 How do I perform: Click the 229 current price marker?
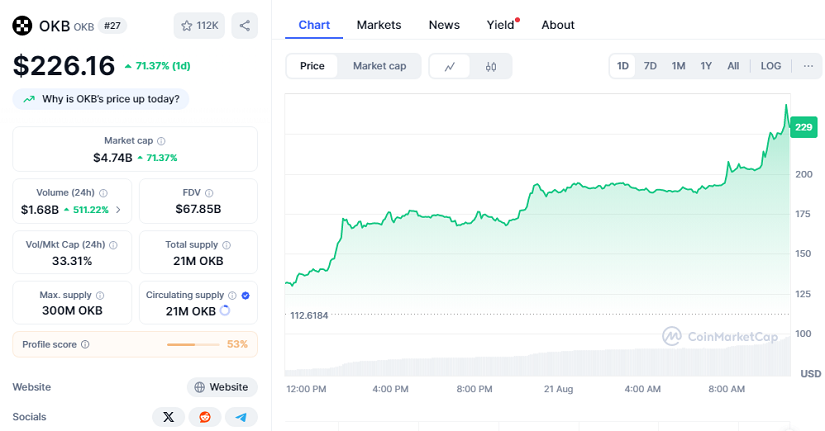pos(803,127)
